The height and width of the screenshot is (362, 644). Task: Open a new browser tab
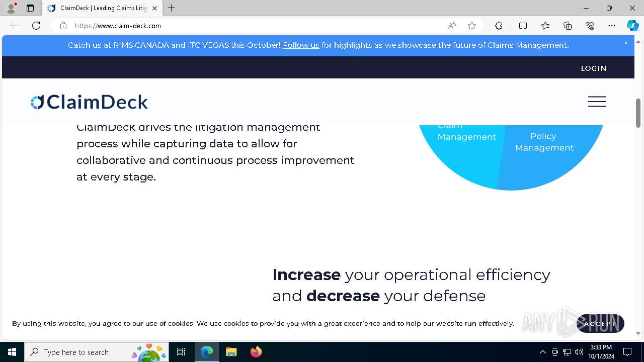click(172, 8)
